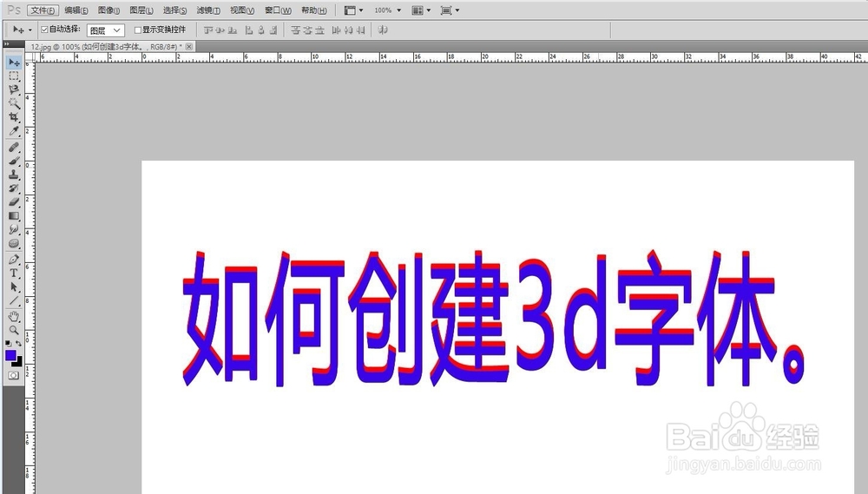868x494 pixels.
Task: Open the 选择(S) menu
Action: [175, 10]
